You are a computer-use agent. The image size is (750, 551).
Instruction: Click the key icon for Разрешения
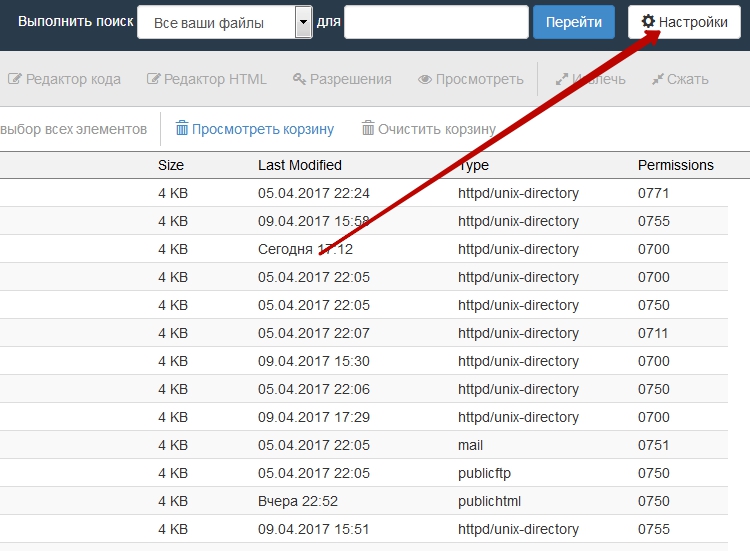click(299, 79)
